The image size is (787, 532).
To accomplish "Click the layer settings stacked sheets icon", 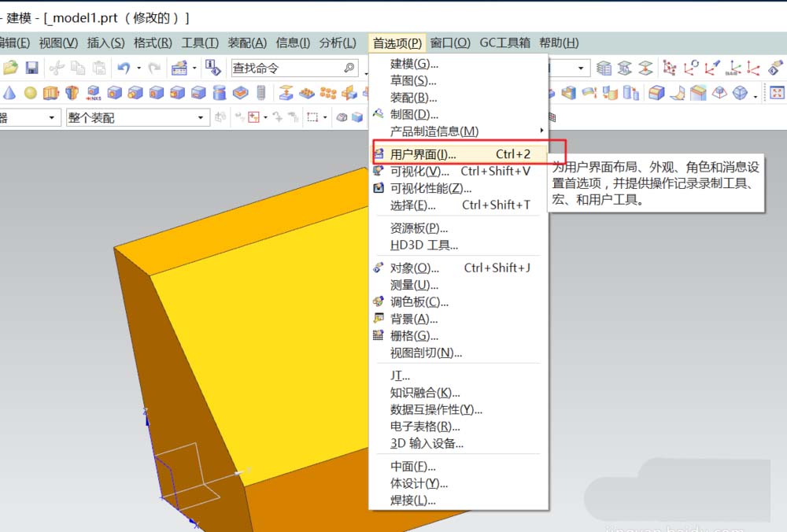I will [x=604, y=68].
